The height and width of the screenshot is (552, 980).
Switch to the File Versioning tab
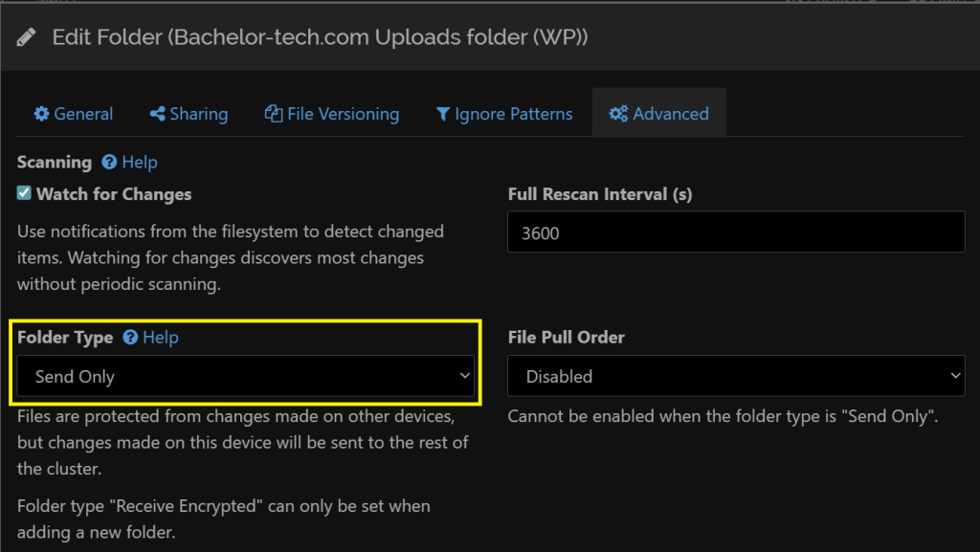click(x=332, y=113)
